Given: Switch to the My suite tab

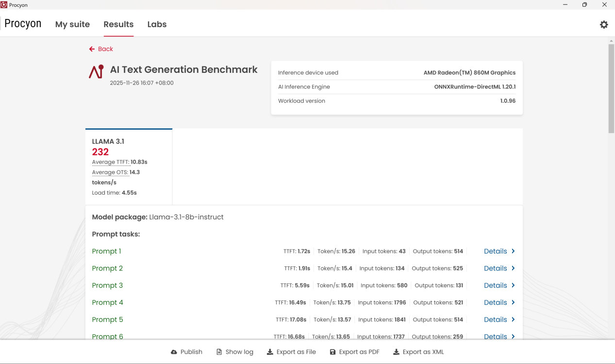Looking at the screenshot, I should [x=72, y=24].
